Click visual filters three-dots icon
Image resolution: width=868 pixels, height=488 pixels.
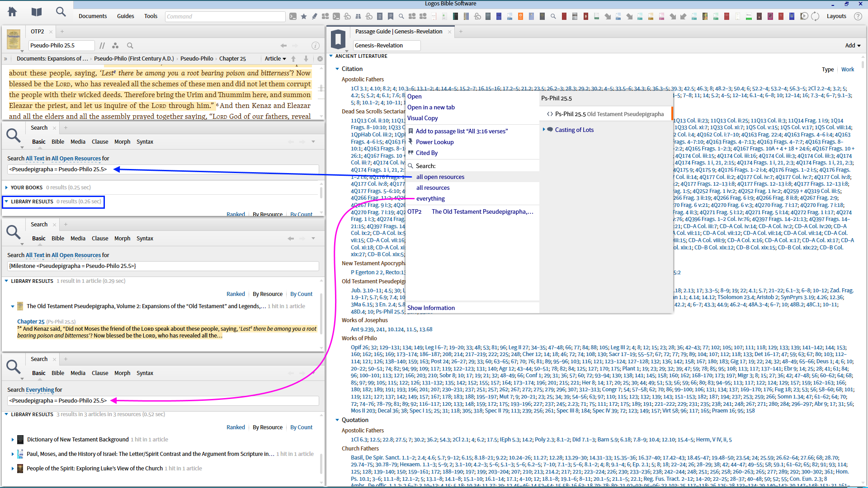(115, 46)
